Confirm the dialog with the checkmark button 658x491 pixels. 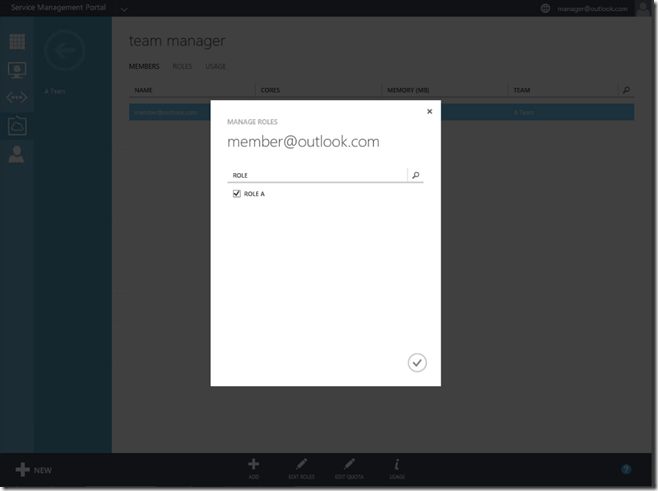point(417,363)
